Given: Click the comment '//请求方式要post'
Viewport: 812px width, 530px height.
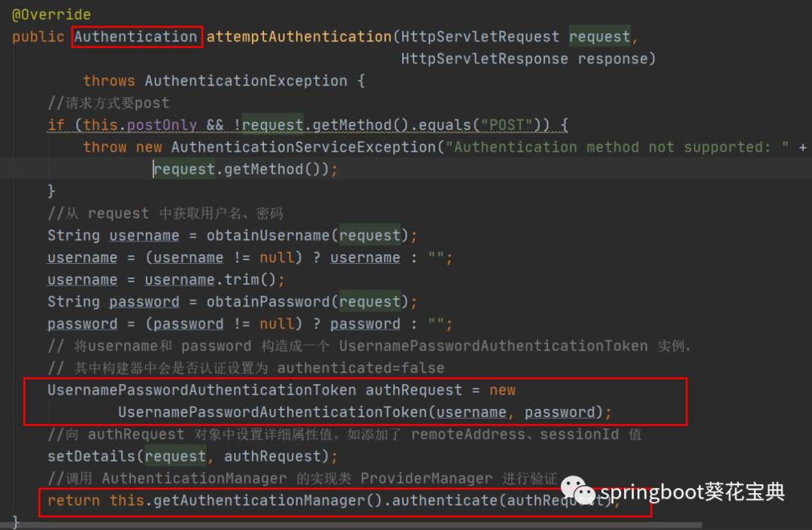Looking at the screenshot, I should coord(108,103).
